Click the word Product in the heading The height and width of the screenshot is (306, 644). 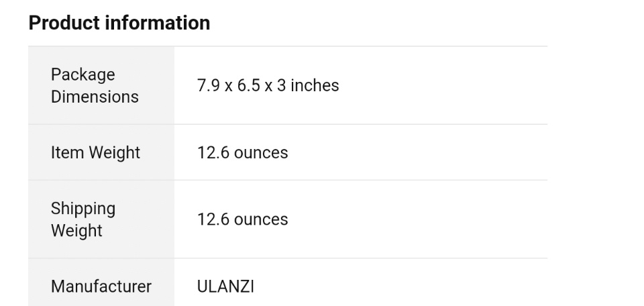pos(62,23)
